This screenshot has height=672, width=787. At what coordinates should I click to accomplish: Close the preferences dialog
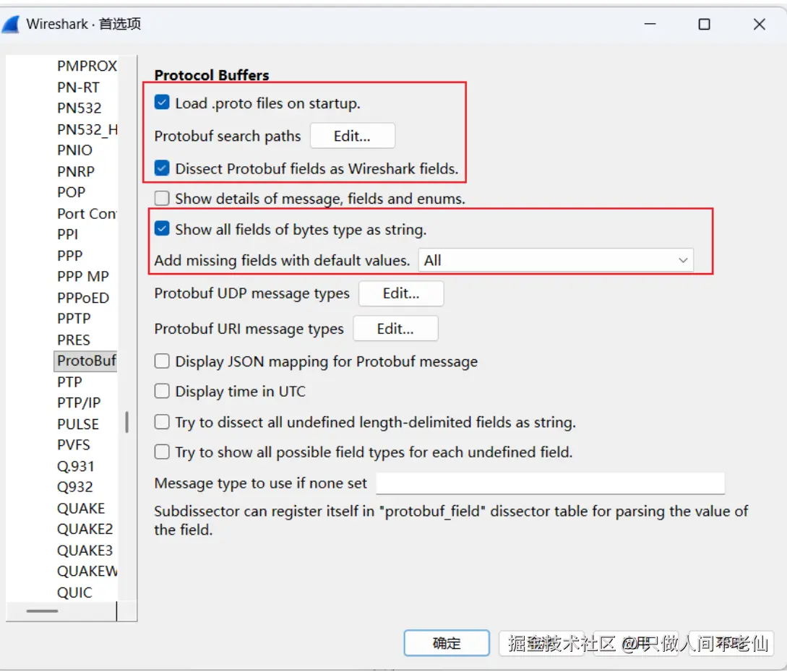[760, 24]
